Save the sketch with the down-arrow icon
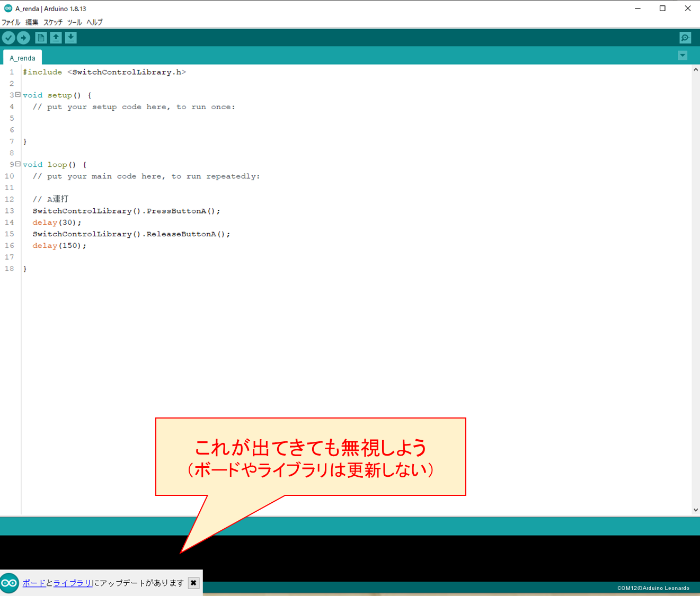The height and width of the screenshot is (596, 700). (70, 38)
